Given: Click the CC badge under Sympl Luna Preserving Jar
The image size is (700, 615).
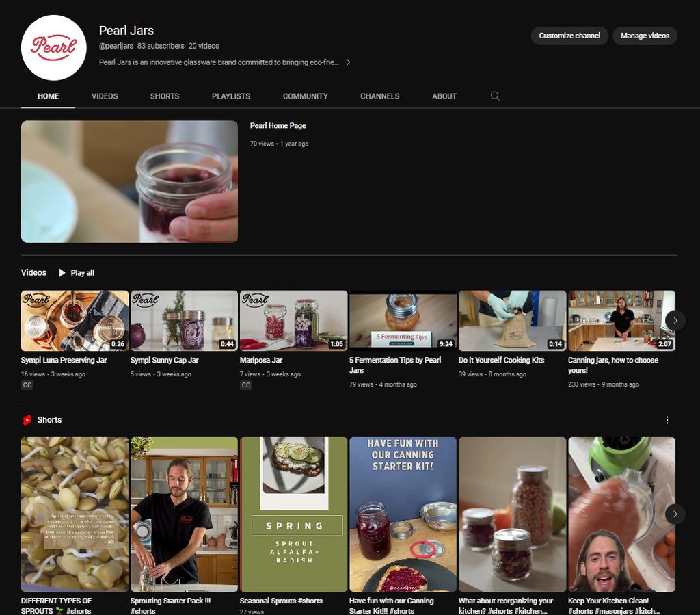Looking at the screenshot, I should (27, 385).
